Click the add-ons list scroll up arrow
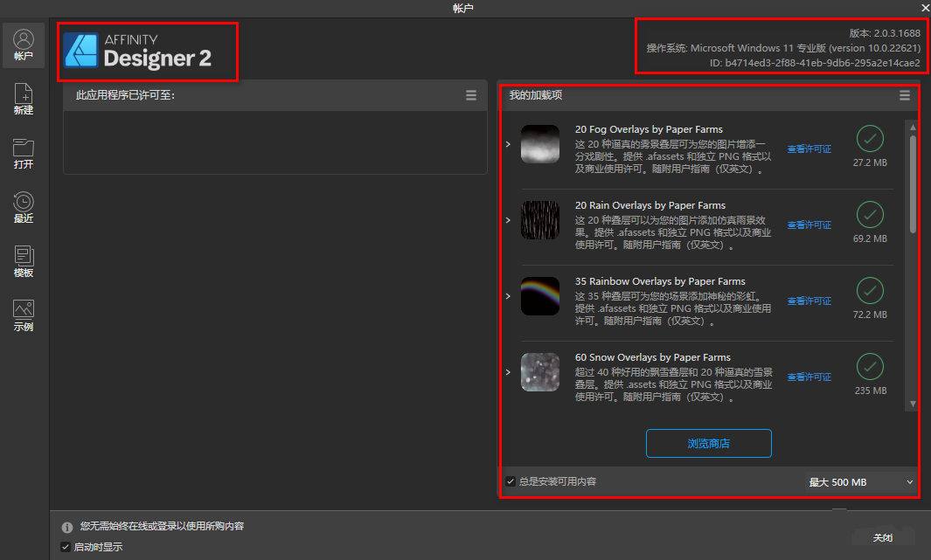931x560 pixels. (x=913, y=127)
